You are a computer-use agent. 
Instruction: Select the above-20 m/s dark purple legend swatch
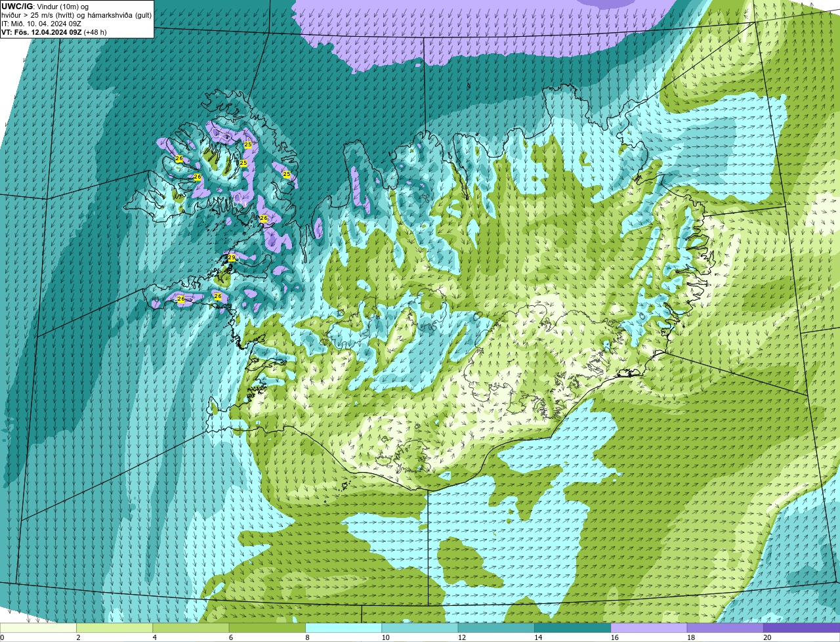click(x=801, y=628)
